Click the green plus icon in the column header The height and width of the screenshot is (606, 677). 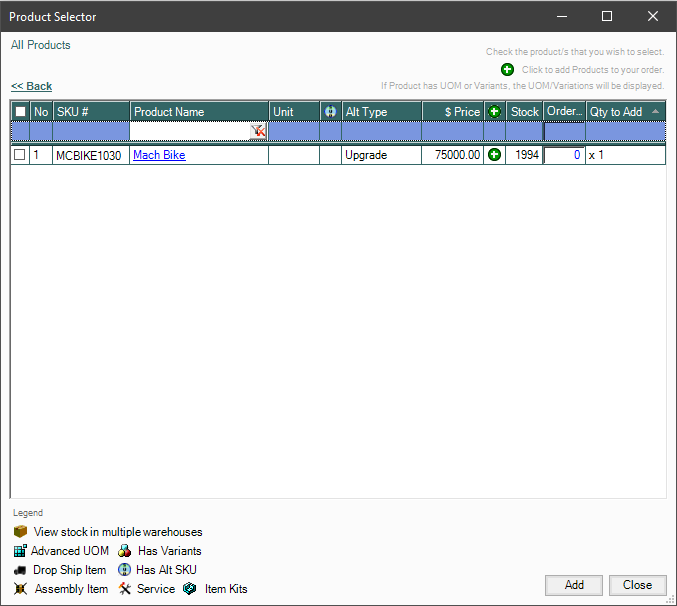(x=494, y=112)
